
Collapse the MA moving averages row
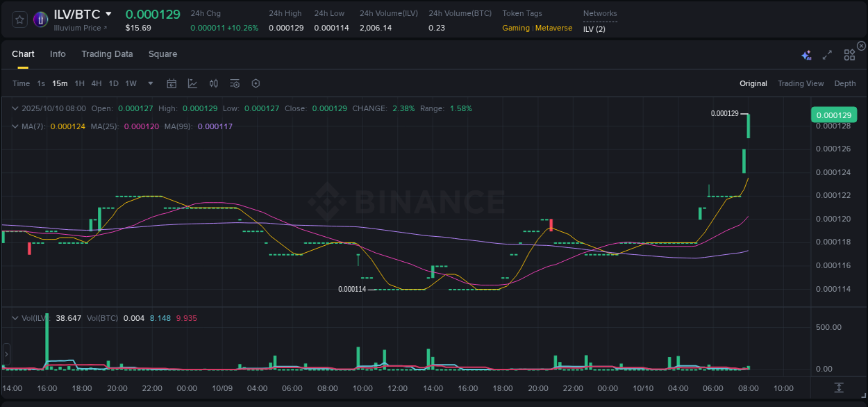click(15, 126)
